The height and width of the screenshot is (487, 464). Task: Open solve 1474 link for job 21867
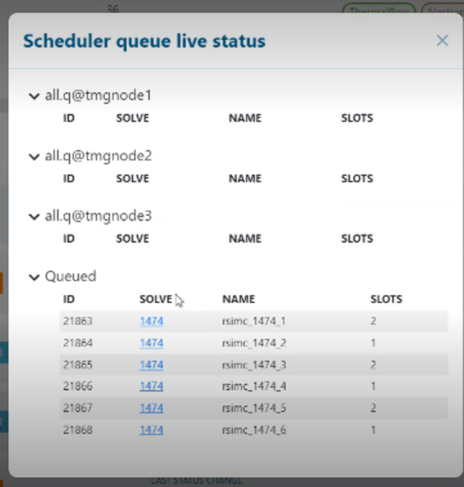(x=151, y=408)
